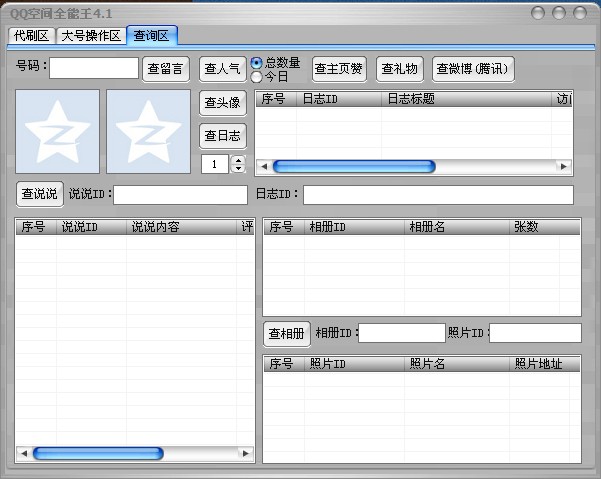The width and height of the screenshot is (601, 479).
Task: Click the last round title bar button
Action: tap(580, 13)
